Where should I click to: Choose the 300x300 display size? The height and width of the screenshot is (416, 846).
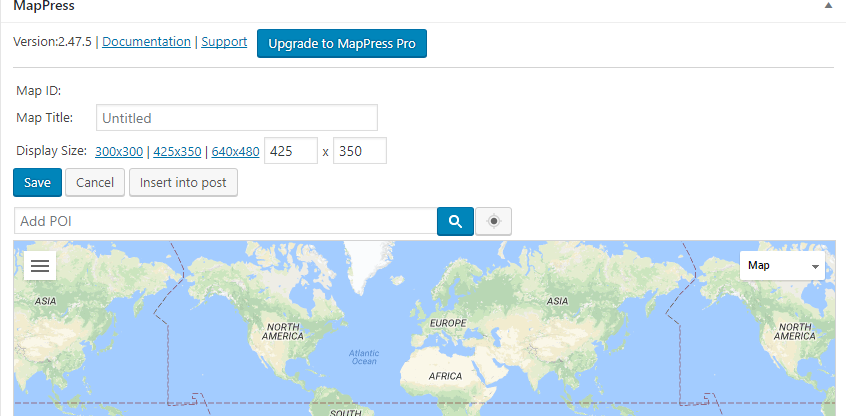119,152
